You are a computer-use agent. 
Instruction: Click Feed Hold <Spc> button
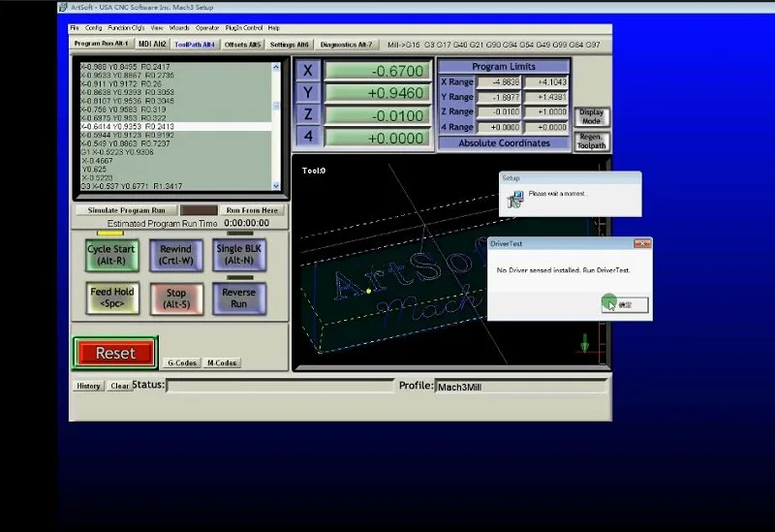[x=112, y=298]
